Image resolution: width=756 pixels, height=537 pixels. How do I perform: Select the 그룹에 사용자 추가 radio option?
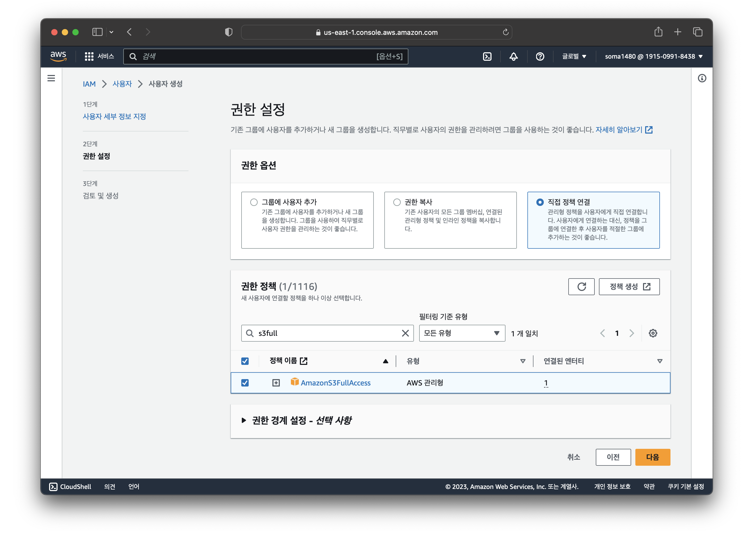click(x=254, y=202)
